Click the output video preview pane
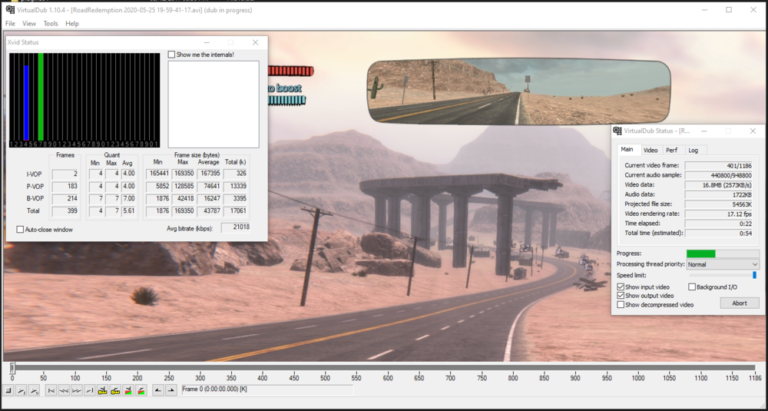The height and width of the screenshot is (411, 768). 384,196
